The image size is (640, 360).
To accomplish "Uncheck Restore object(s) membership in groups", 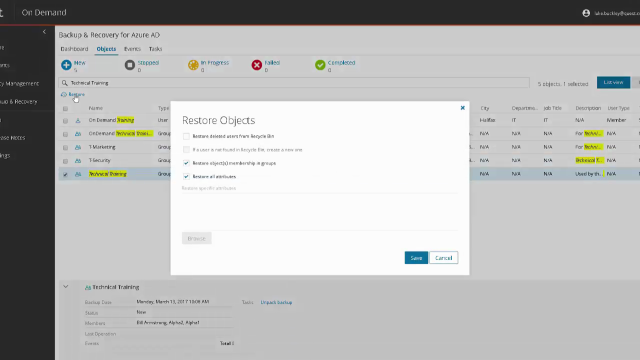I will 186,163.
